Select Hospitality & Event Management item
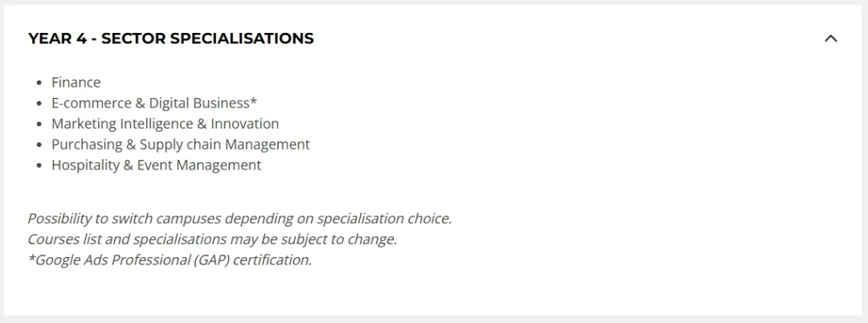Screen dimensions: 868x323 point(156,165)
